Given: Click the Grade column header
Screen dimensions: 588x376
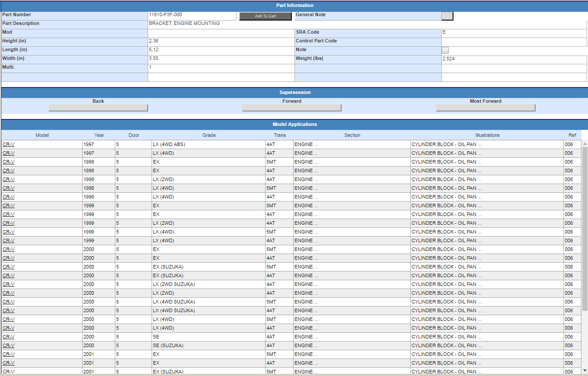Looking at the screenshot, I should tap(209, 135).
